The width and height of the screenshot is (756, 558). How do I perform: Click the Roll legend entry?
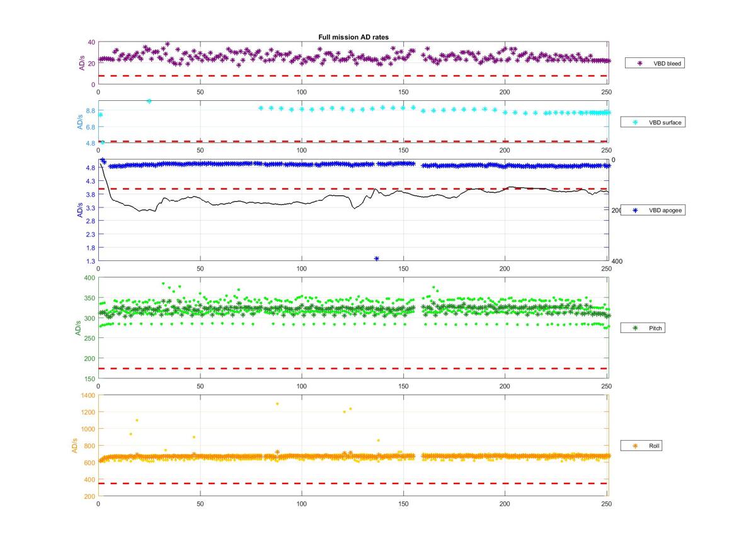point(641,446)
